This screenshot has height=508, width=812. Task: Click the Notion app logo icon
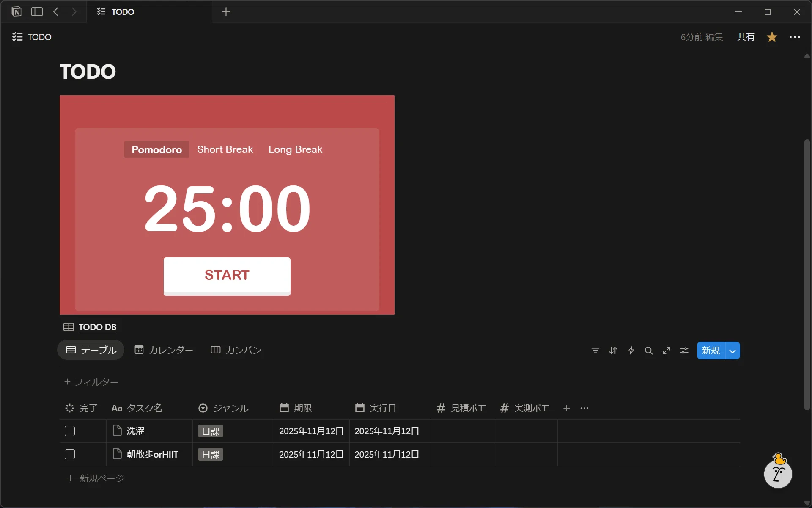tap(16, 12)
